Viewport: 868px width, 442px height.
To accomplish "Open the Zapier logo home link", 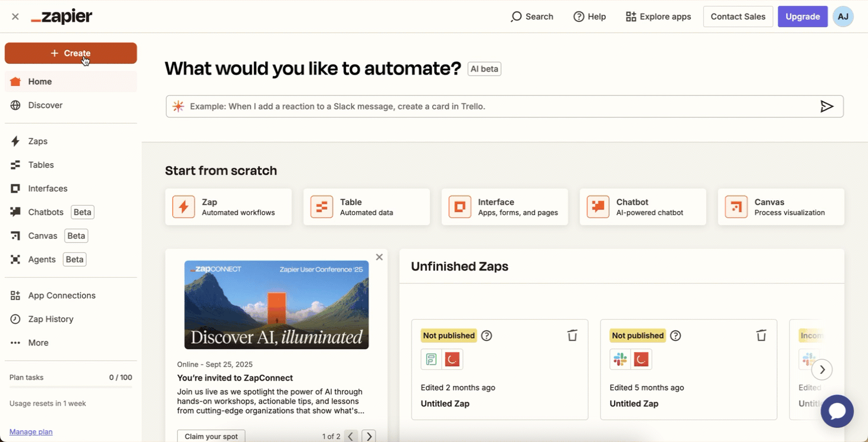I will pos(61,17).
